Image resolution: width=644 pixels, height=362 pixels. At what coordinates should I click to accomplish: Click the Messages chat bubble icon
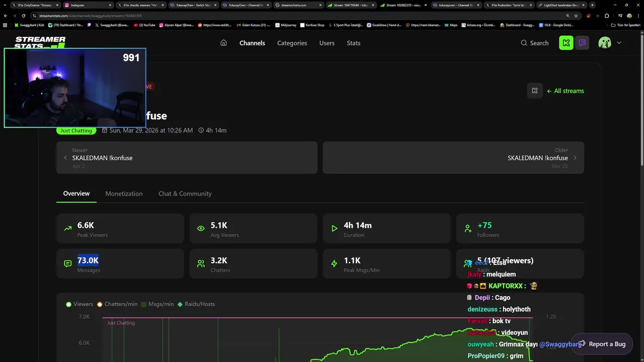pos(67,263)
